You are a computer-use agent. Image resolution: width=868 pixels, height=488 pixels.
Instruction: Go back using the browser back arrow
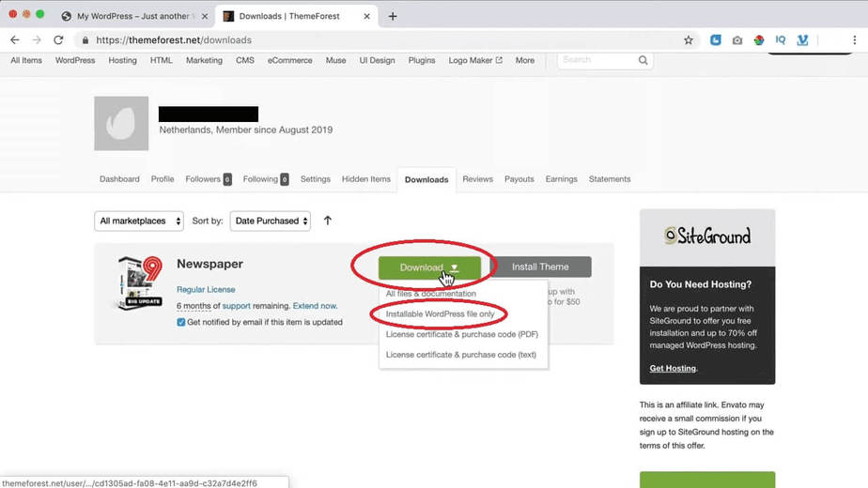point(15,39)
